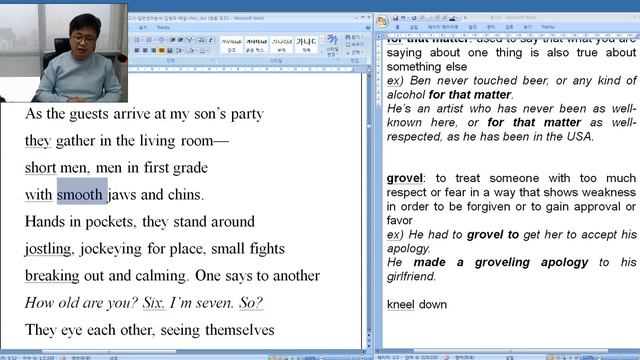Decrease paragraph indent in left Word window
The width and height of the screenshot is (640, 360).
pyautogui.click(x=173, y=40)
